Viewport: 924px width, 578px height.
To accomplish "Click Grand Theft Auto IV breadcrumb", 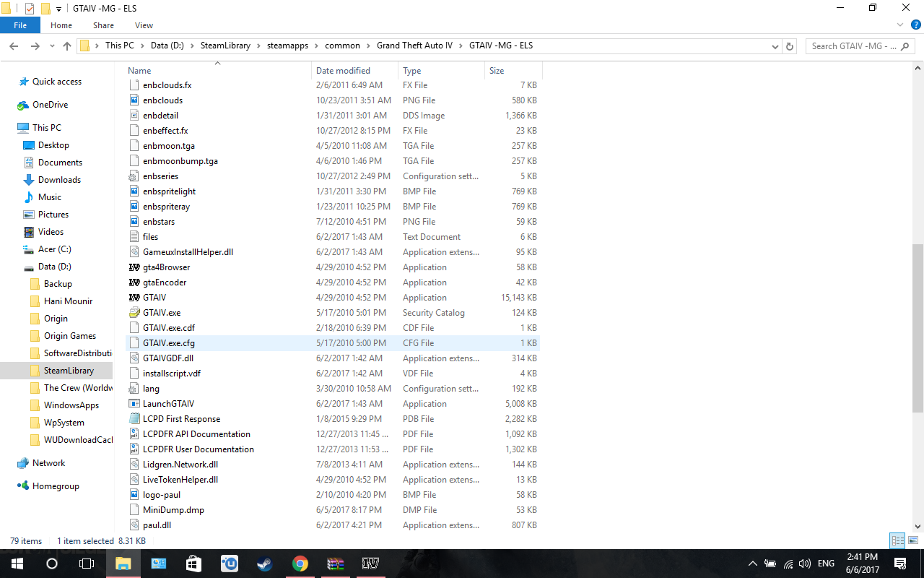I will point(414,46).
